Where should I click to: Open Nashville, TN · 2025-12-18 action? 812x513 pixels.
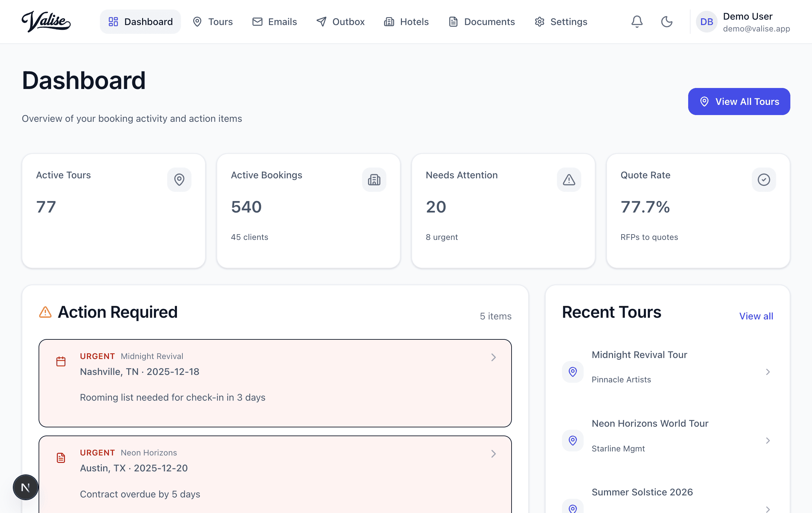click(140, 372)
